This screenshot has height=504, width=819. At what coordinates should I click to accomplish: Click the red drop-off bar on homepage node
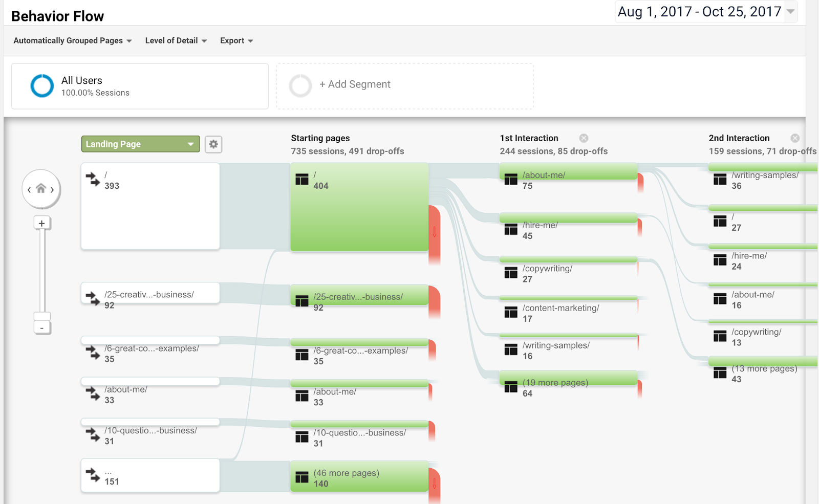(x=434, y=233)
